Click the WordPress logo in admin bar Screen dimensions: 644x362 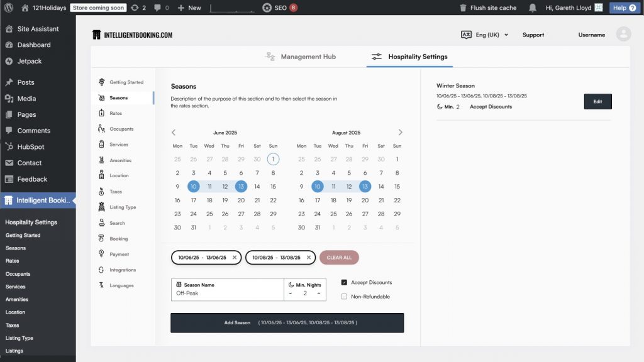coord(9,8)
